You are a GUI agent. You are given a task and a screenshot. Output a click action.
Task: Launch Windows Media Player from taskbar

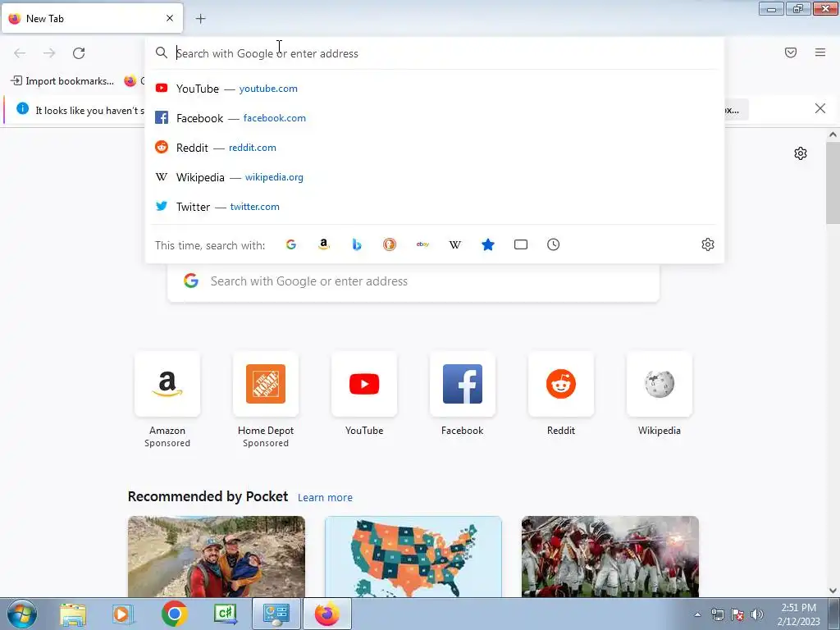coord(123,614)
